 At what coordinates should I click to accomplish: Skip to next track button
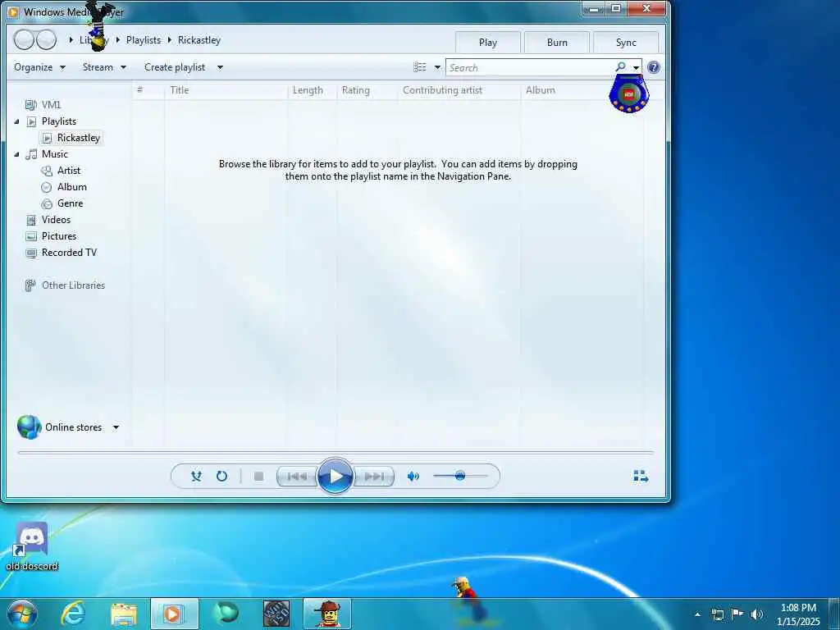tap(374, 477)
